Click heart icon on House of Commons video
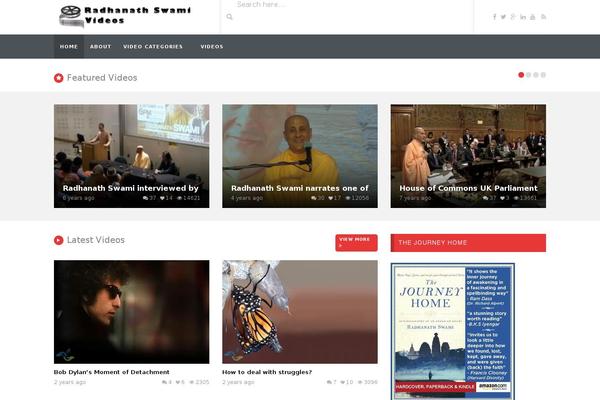 pos(502,198)
